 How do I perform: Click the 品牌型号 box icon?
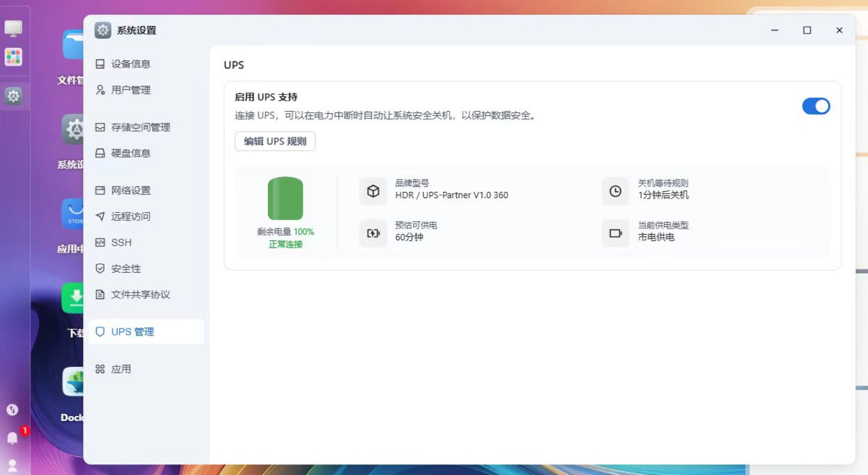[x=373, y=191]
